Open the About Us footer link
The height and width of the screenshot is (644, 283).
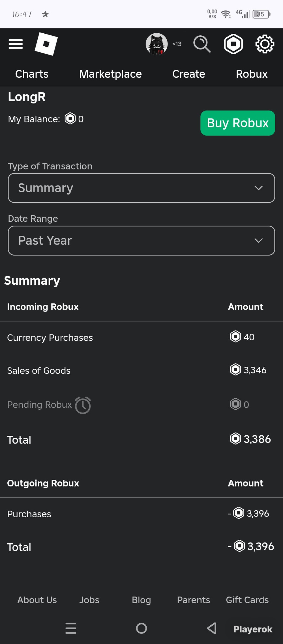coord(37,600)
